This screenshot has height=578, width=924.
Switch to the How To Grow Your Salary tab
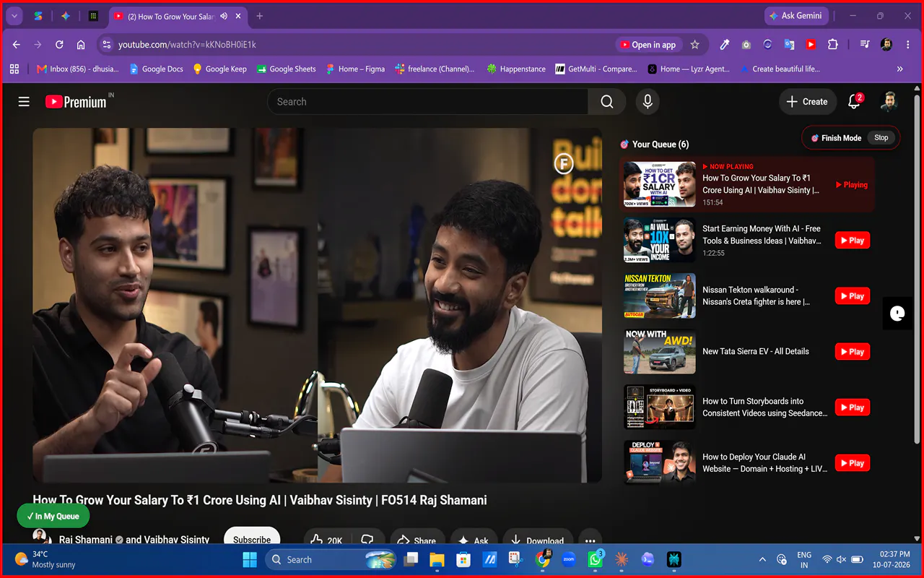(x=170, y=16)
